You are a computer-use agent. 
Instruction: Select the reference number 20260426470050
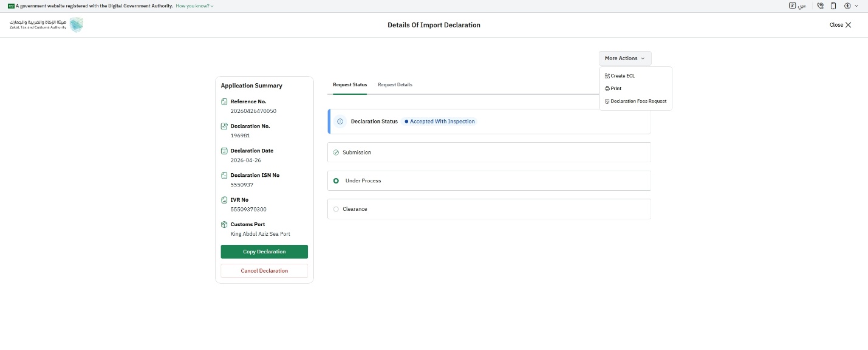click(253, 111)
